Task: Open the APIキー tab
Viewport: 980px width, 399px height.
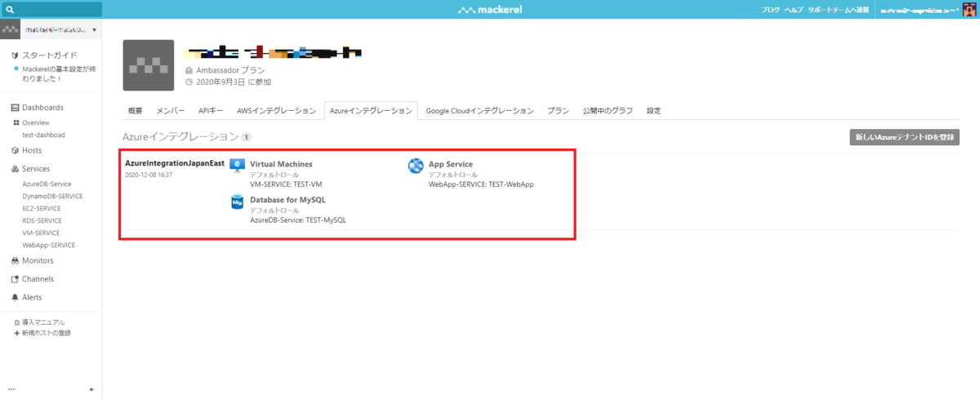Action: coord(211,111)
